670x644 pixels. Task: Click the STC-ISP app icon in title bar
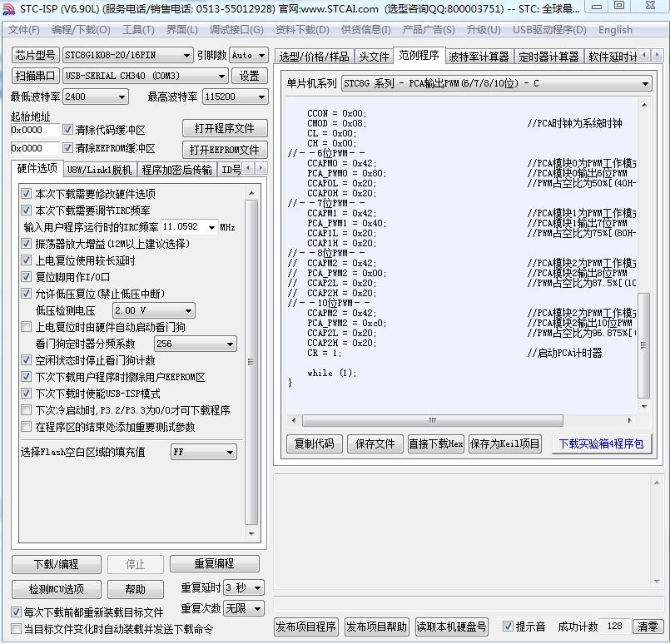8,8
